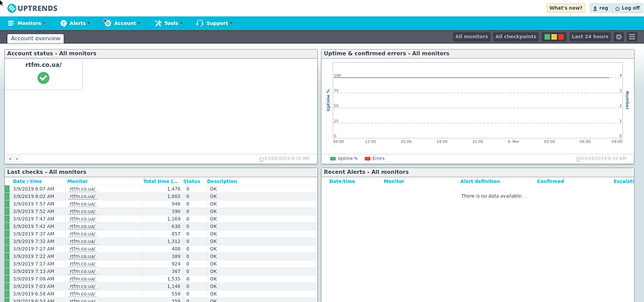Open rtfm.co.ua/ link in 8:02 AM row
This screenshot has width=644, height=302.
pyautogui.click(x=83, y=197)
